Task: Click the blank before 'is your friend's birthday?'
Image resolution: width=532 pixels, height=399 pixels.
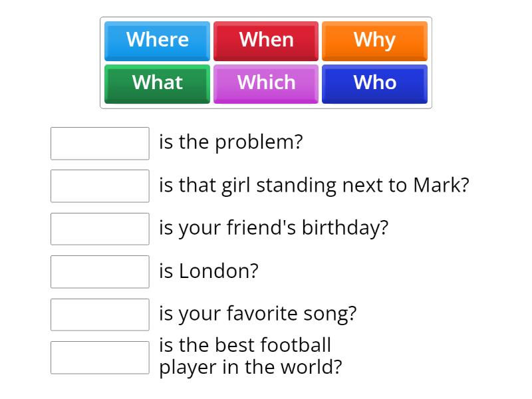Action: 100,229
